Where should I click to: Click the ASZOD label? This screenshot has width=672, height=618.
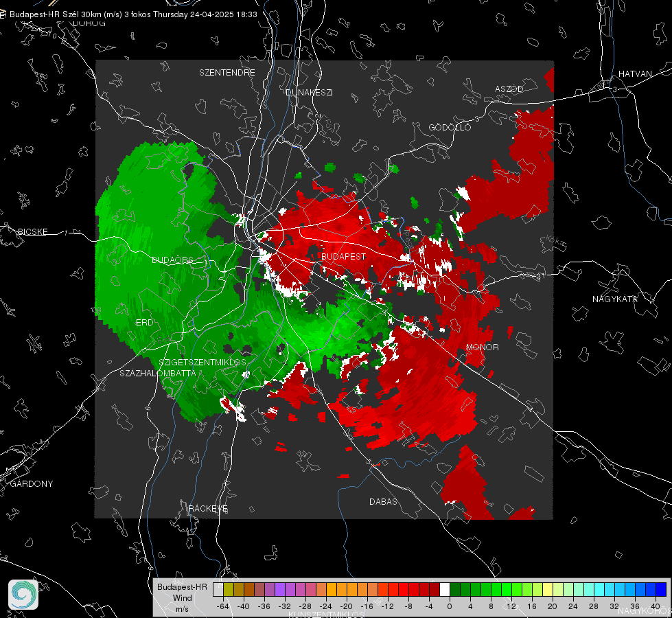(509, 89)
